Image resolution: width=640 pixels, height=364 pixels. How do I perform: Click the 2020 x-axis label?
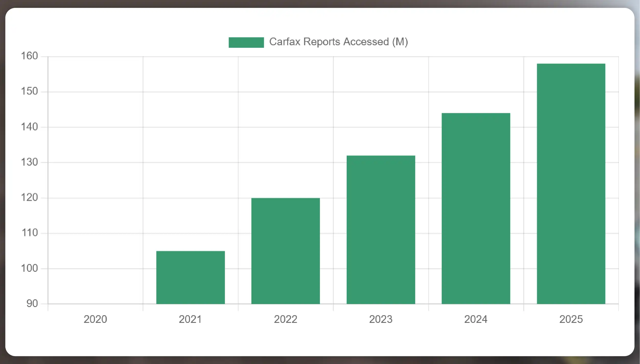coord(95,319)
